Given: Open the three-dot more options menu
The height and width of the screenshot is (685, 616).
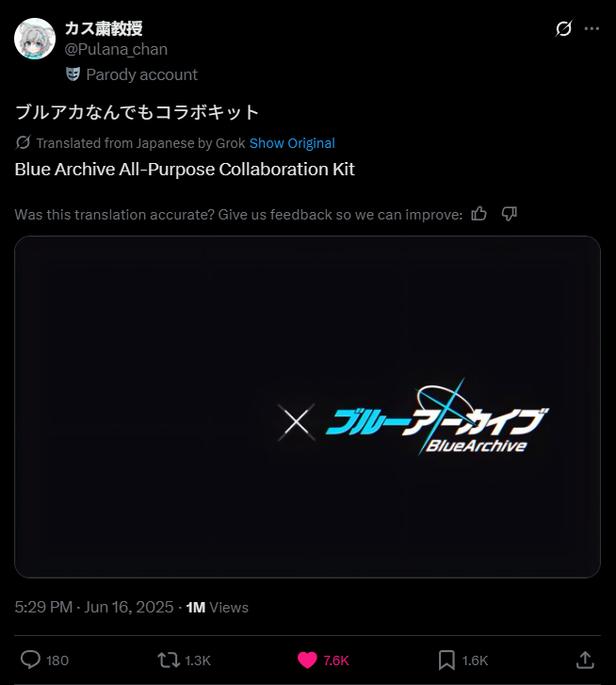Looking at the screenshot, I should (x=592, y=29).
